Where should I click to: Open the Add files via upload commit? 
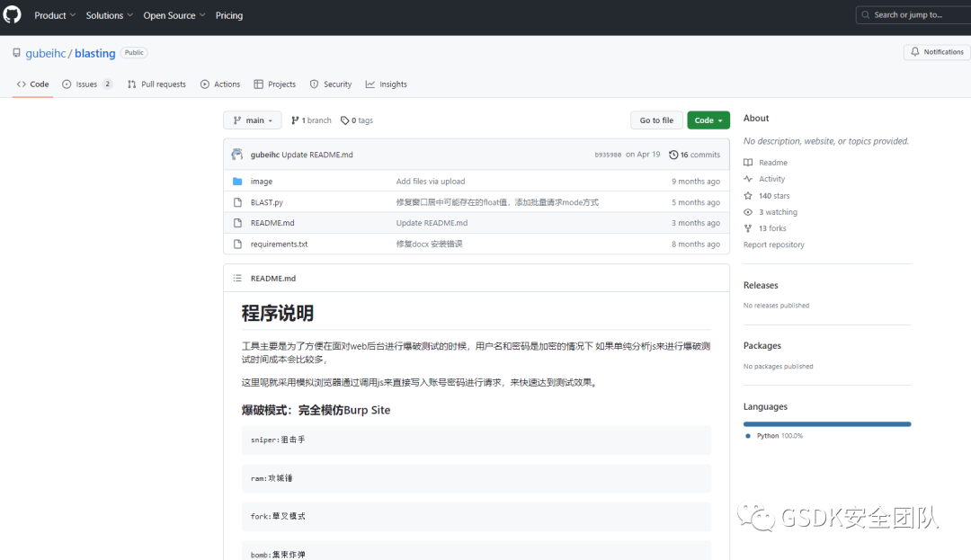pos(431,182)
